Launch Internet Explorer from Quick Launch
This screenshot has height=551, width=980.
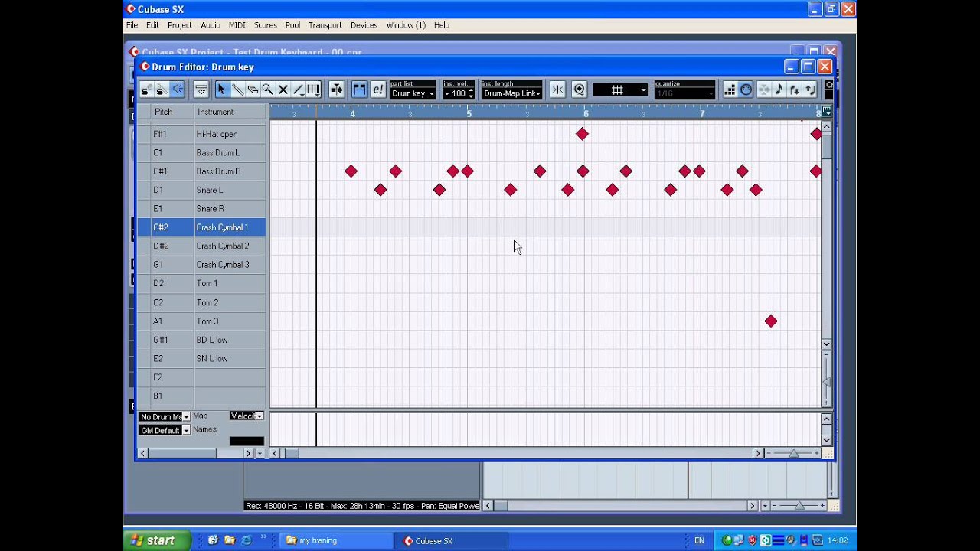tap(247, 540)
